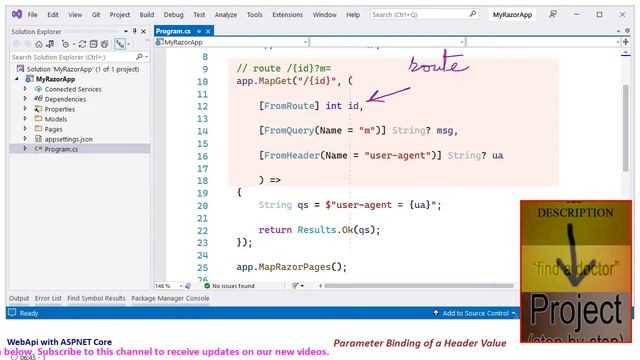Sync with Active Document icon
This screenshot has width=640, height=360.
82,44
